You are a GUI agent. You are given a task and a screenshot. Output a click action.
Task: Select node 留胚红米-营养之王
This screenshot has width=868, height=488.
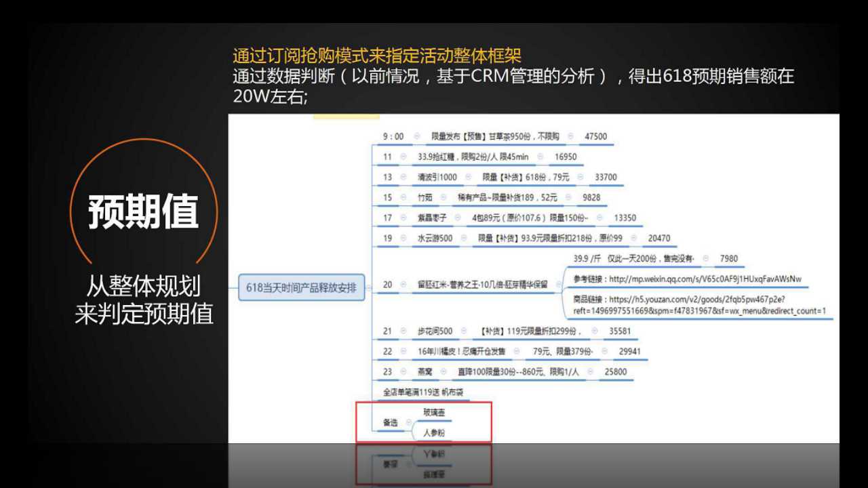click(x=483, y=285)
